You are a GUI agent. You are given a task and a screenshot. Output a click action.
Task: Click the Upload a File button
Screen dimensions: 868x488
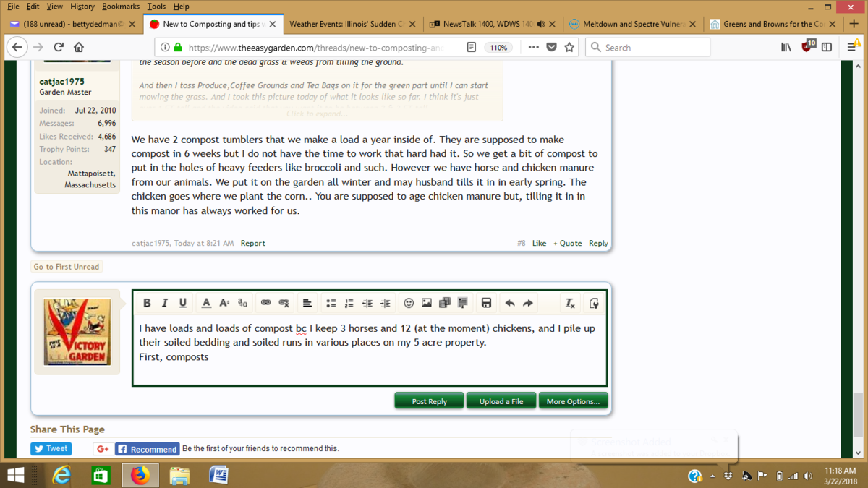click(501, 401)
